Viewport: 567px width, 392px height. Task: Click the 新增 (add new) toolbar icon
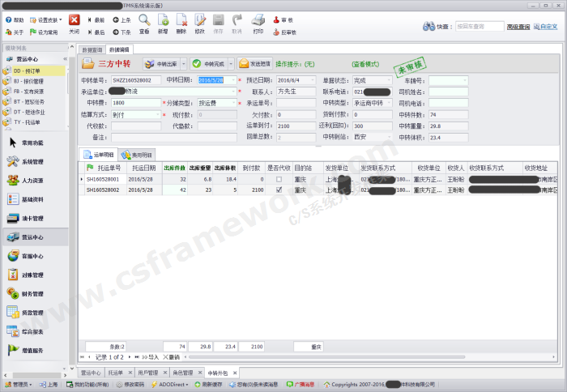coord(163,22)
